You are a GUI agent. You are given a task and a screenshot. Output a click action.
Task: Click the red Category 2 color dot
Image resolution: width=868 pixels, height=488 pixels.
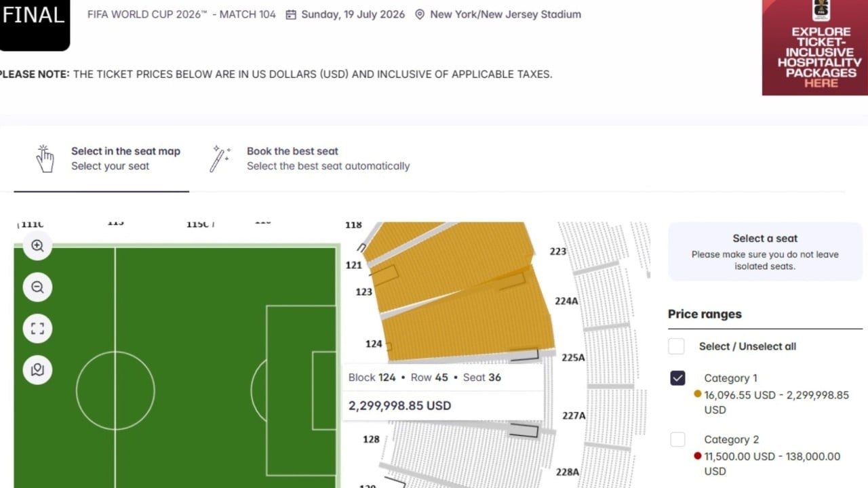click(x=698, y=455)
